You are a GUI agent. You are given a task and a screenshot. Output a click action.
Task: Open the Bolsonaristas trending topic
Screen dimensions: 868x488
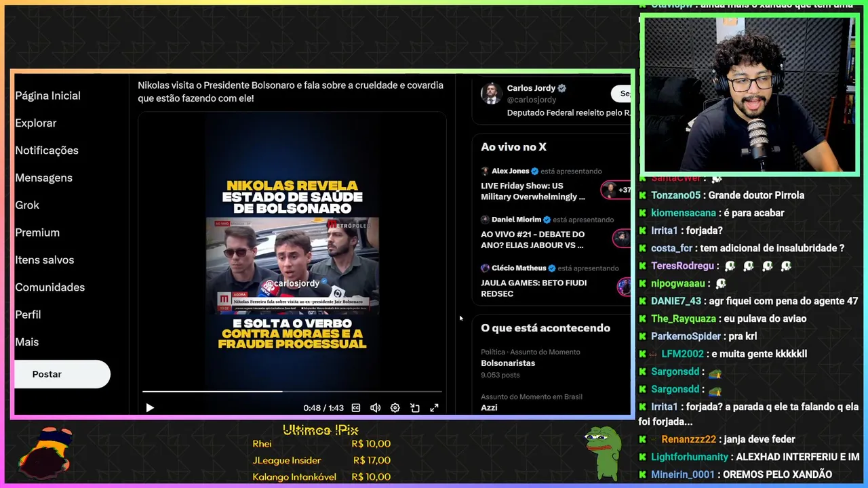[508, 363]
